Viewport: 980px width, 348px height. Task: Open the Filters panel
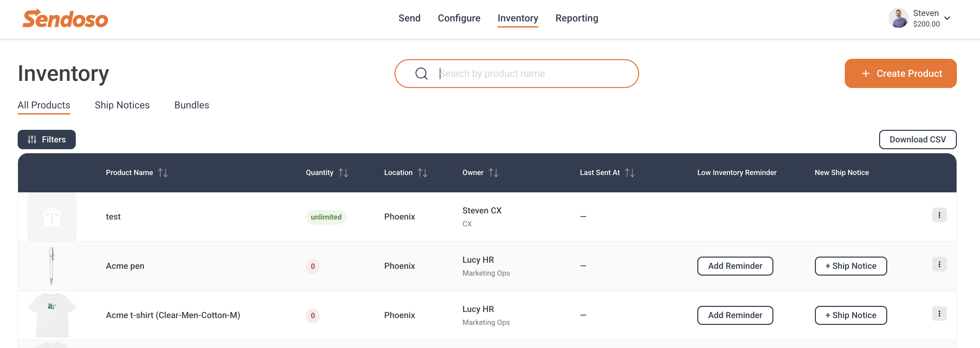coord(47,140)
